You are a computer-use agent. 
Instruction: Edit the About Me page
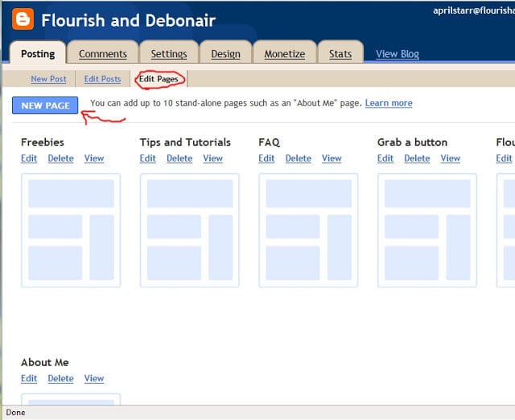29,378
